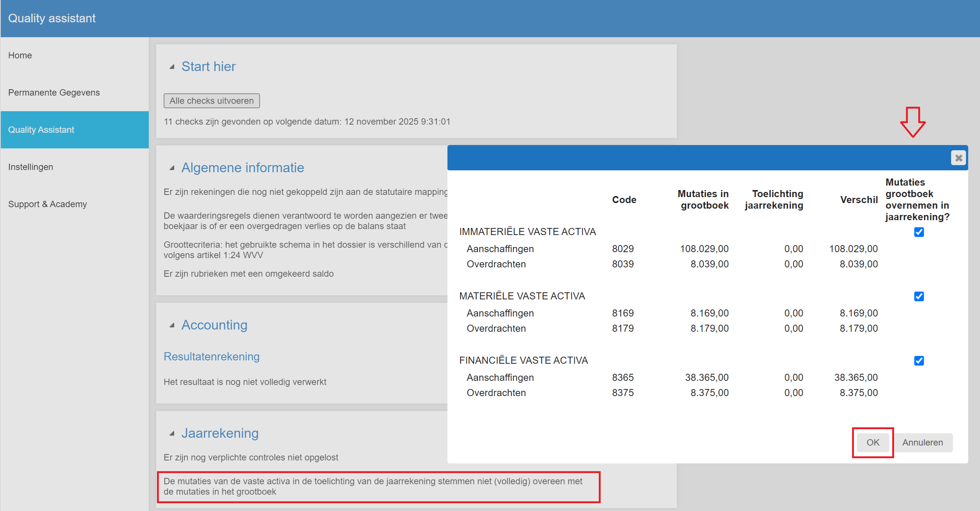Open Permanente Gegevens in the sidebar
Viewport: 980px width, 511px height.
(54, 93)
